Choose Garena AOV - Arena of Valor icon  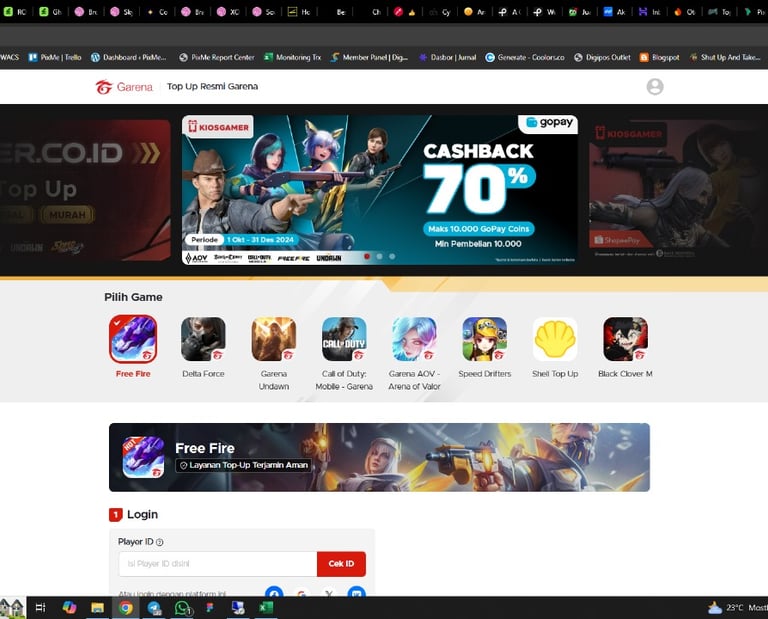click(x=414, y=339)
